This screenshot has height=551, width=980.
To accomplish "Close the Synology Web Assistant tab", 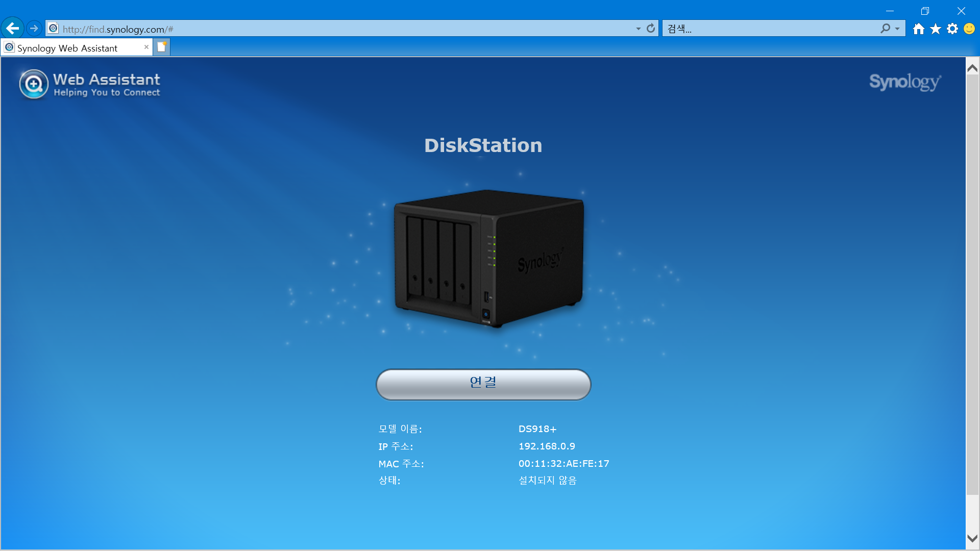I will click(146, 47).
